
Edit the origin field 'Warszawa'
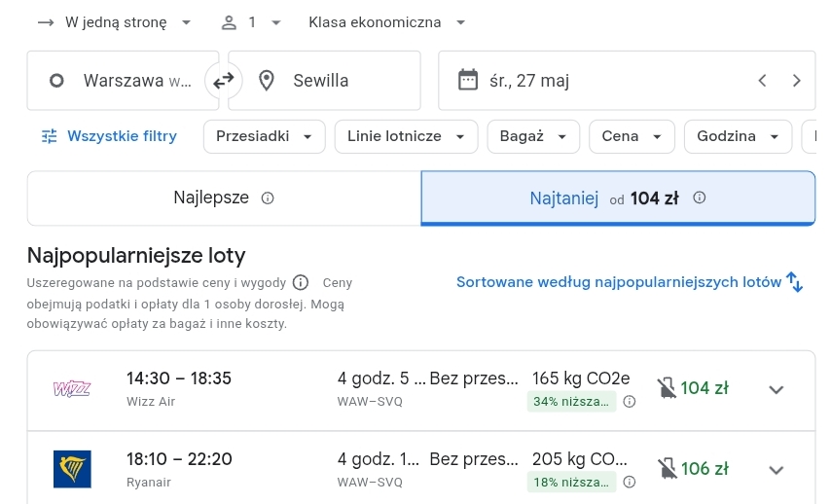point(123,81)
